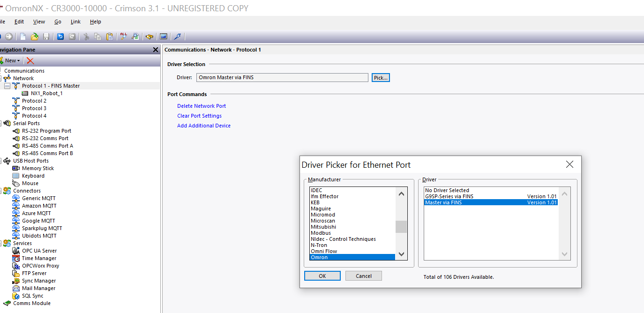
Task: Open the Go menu
Action: (x=58, y=22)
